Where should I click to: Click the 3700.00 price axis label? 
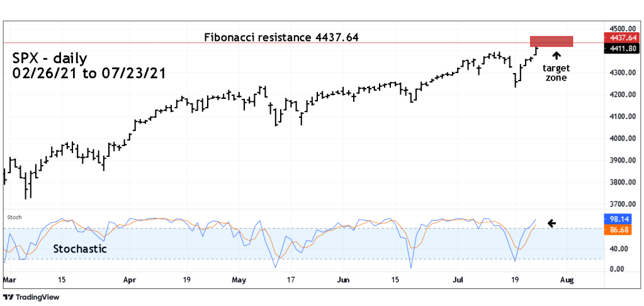pos(621,205)
